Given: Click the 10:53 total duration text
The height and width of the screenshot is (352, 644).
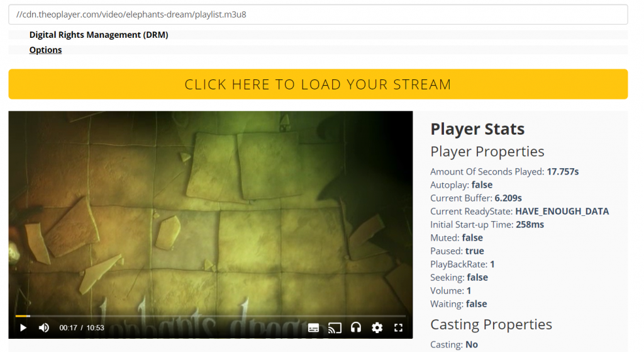Looking at the screenshot, I should tap(95, 328).
